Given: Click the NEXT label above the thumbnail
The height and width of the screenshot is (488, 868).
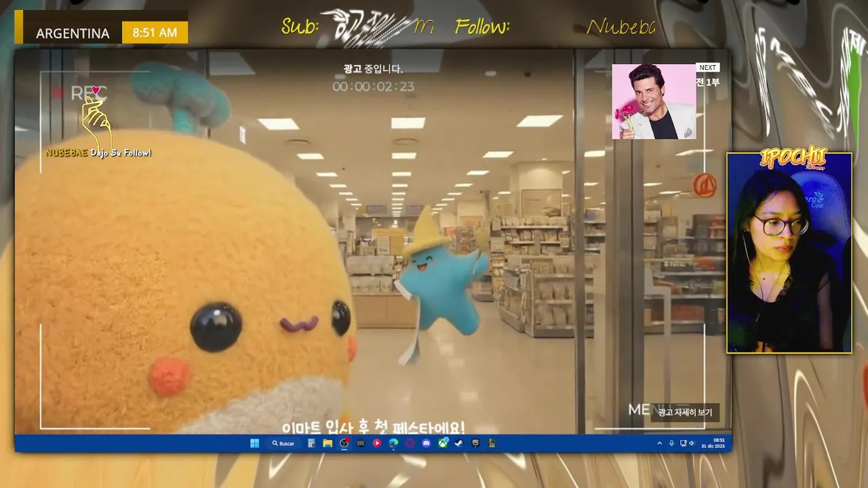Looking at the screenshot, I should pos(707,68).
